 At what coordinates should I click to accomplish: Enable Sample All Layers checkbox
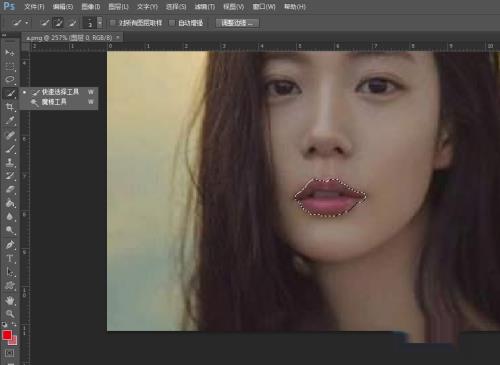click(113, 23)
